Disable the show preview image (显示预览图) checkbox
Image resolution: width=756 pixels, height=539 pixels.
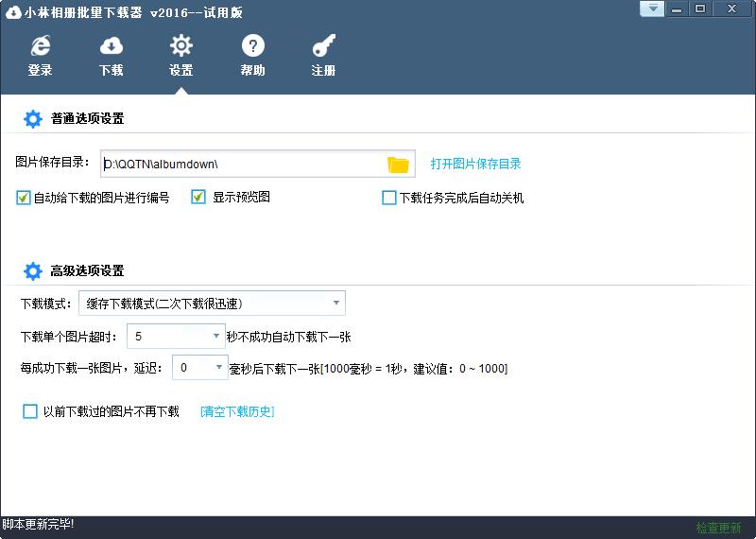coord(198,198)
